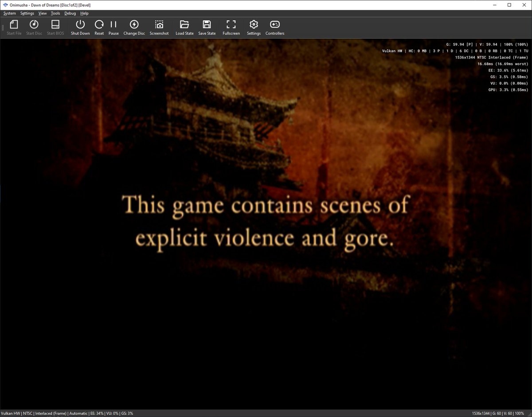Viewport: 532px width, 417px height.
Task: Open the Change Disc option
Action: point(134,27)
